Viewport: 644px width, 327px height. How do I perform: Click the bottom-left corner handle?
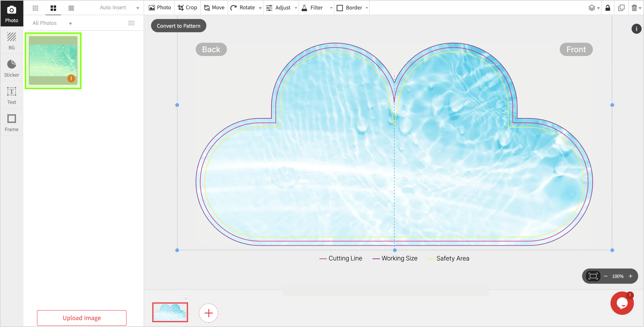(177, 250)
